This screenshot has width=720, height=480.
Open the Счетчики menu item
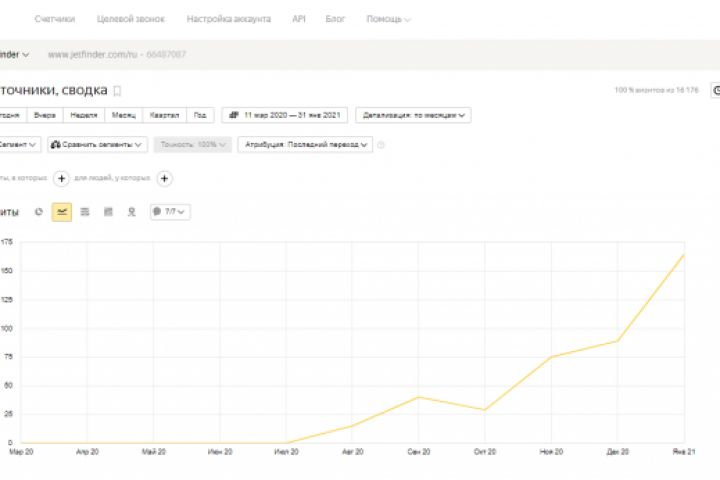pos(54,19)
